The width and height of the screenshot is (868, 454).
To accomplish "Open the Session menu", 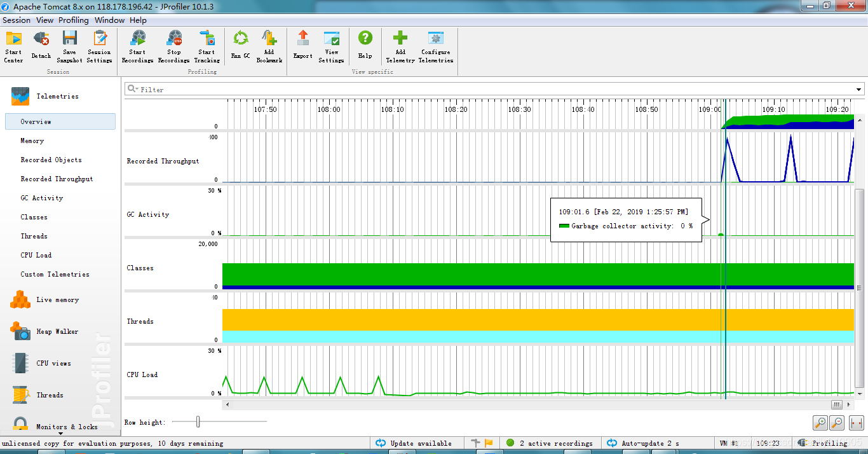I will (17, 20).
